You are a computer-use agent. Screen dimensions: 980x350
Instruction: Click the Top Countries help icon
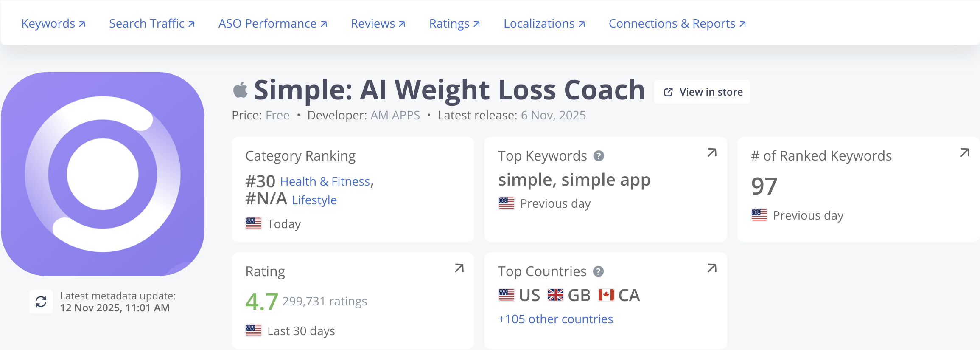click(598, 271)
